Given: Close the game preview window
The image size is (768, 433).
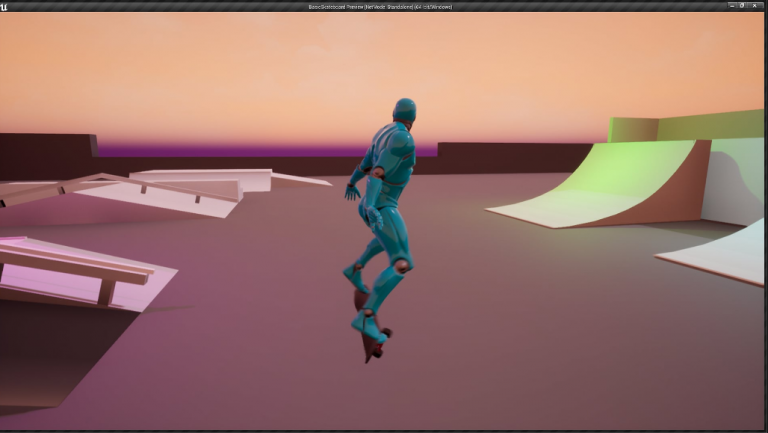Looking at the screenshot, I should pos(754,5).
